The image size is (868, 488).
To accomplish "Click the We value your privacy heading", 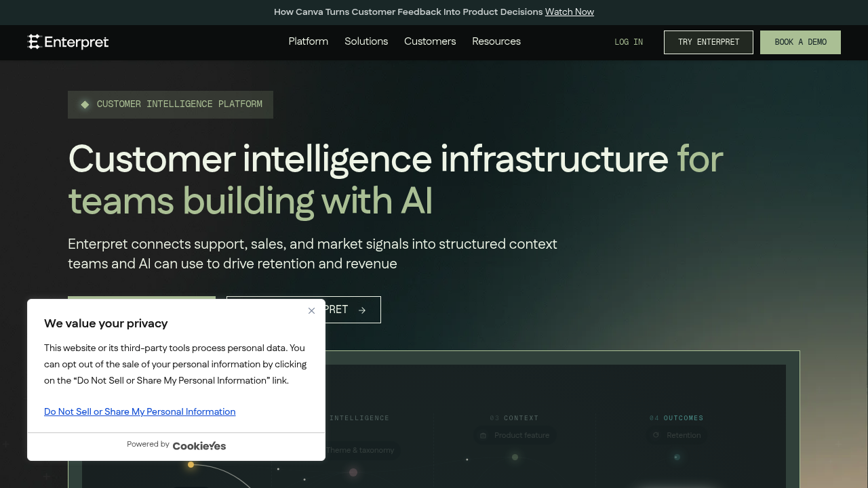I will pos(106,323).
